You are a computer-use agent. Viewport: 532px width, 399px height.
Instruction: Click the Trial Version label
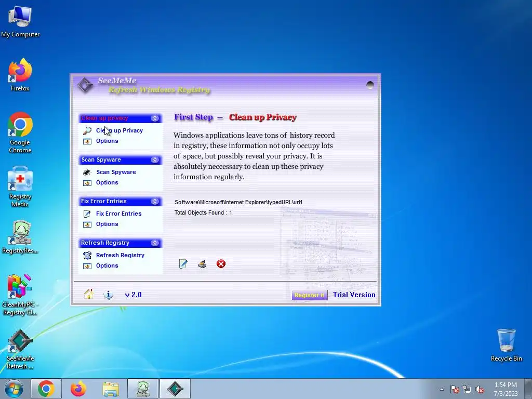point(354,295)
